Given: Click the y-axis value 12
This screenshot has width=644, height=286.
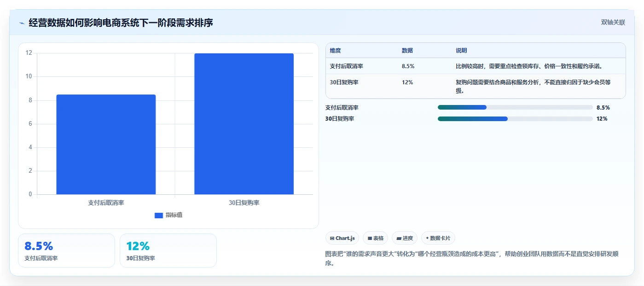Looking at the screenshot, I should pyautogui.click(x=29, y=53).
